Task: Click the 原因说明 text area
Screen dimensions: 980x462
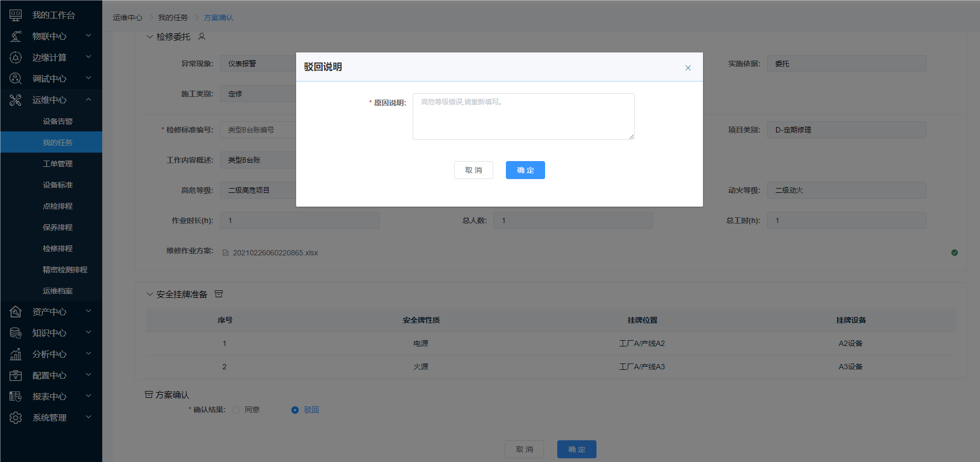Action: point(523,117)
